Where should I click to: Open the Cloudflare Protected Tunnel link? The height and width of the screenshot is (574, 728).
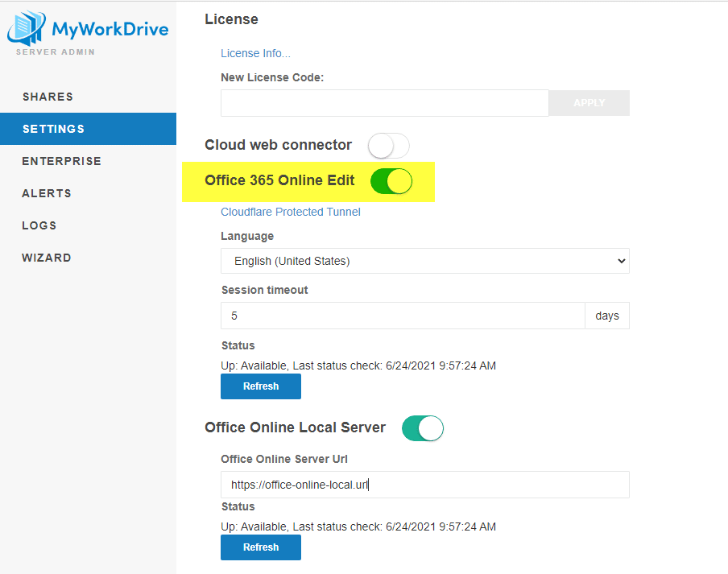pyautogui.click(x=291, y=212)
